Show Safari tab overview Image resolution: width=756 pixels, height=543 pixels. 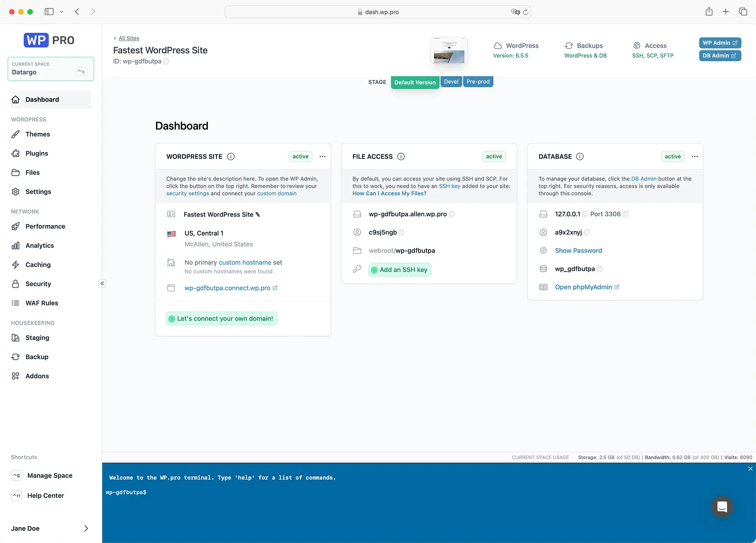[743, 12]
